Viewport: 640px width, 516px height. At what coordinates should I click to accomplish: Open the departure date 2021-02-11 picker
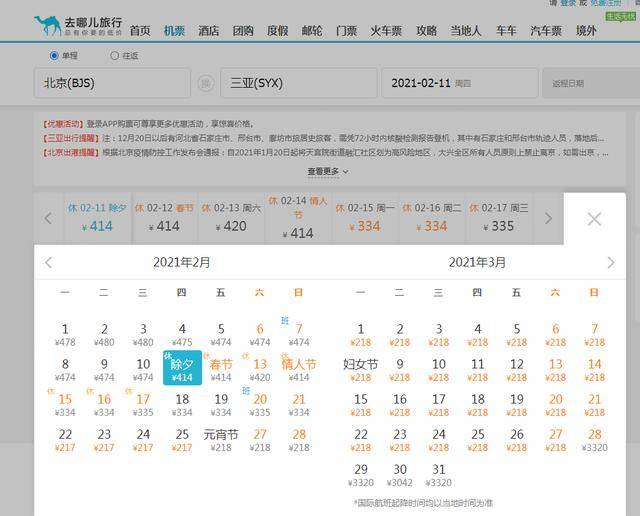tap(458, 83)
